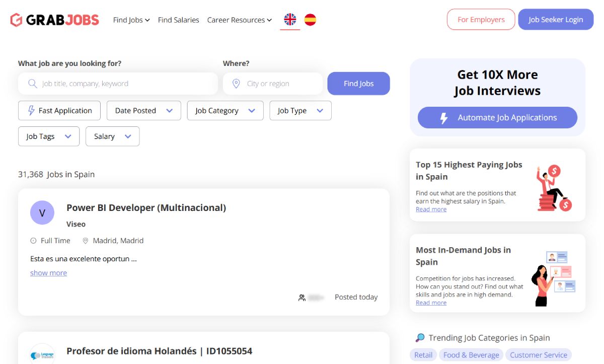Click the Language Trainers company logo

[42, 354]
